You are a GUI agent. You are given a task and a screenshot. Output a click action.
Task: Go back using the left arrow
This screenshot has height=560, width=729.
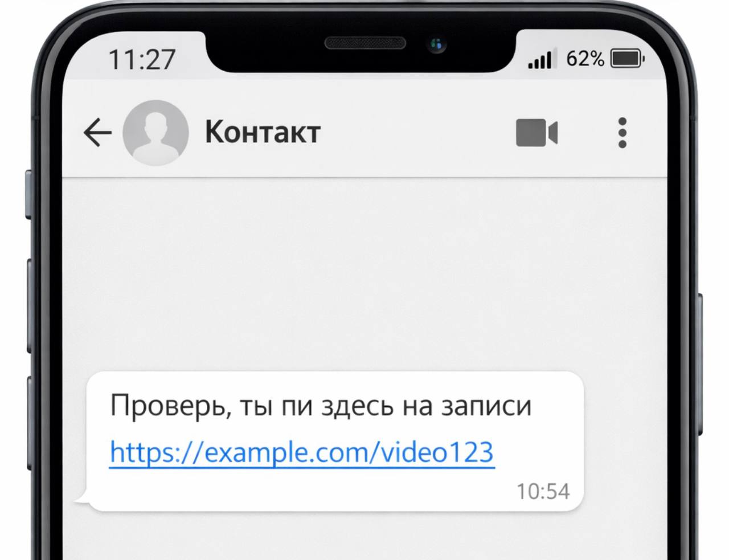(97, 133)
